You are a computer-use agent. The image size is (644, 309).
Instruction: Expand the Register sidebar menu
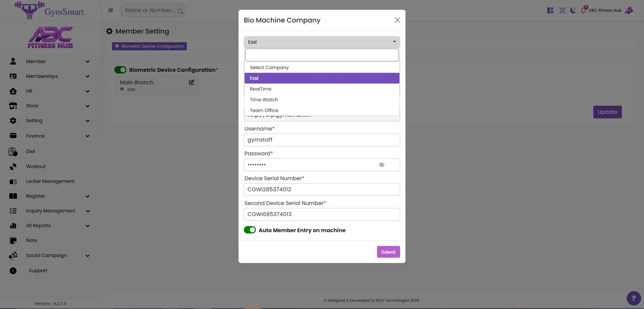tap(88, 196)
